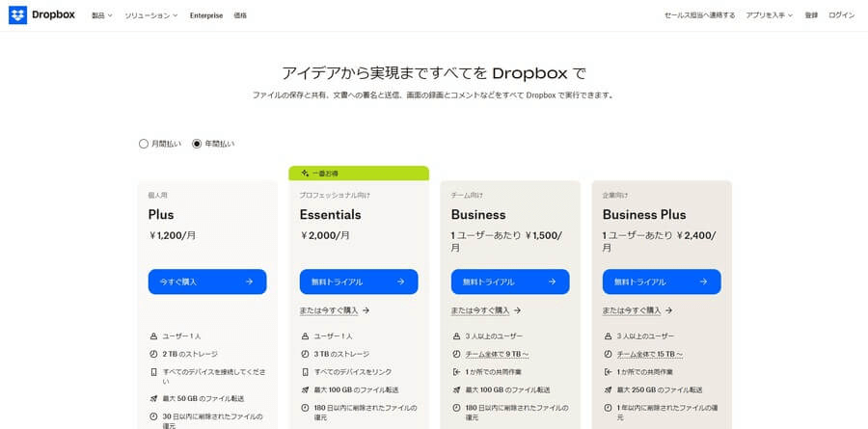Click the ログイン link
The width and height of the screenshot is (868, 429).
(x=841, y=15)
